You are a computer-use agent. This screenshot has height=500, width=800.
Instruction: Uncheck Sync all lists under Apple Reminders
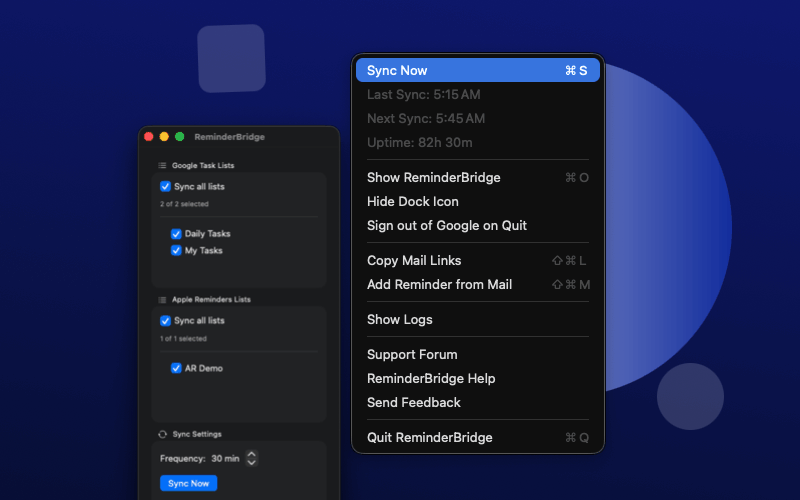coord(165,321)
